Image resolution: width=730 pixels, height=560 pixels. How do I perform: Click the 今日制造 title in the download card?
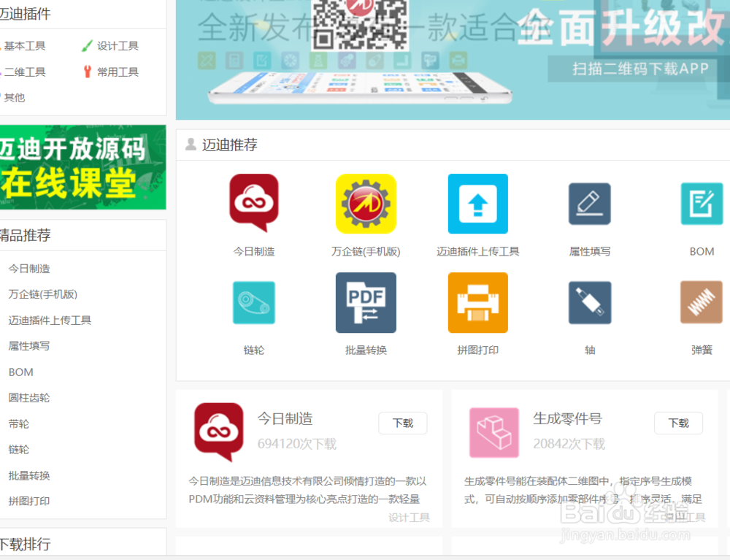[285, 418]
